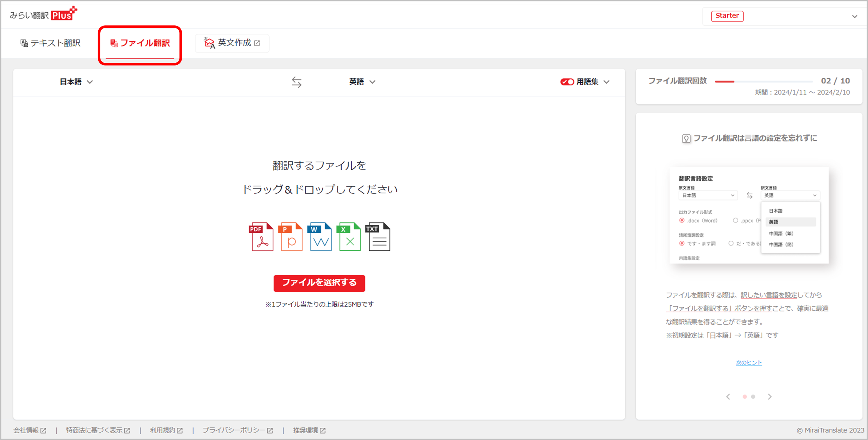This screenshot has width=868, height=440.
Task: Click the 次のヒント link
Action: click(x=749, y=363)
